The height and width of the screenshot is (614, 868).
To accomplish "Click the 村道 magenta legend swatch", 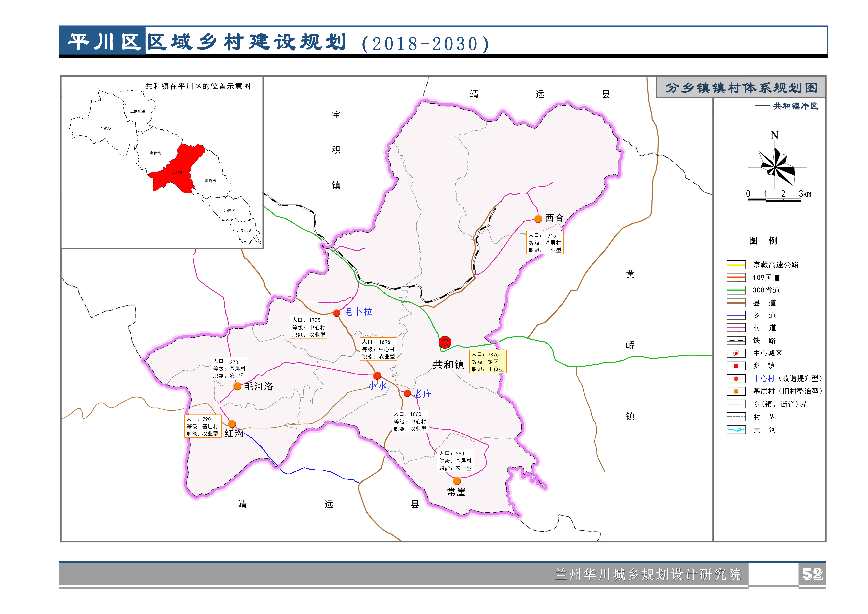I will 736,328.
